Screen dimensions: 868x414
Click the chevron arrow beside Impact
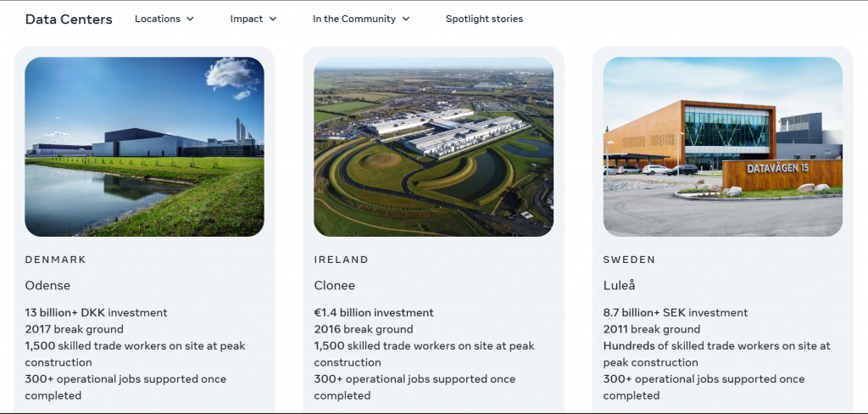pos(273,19)
